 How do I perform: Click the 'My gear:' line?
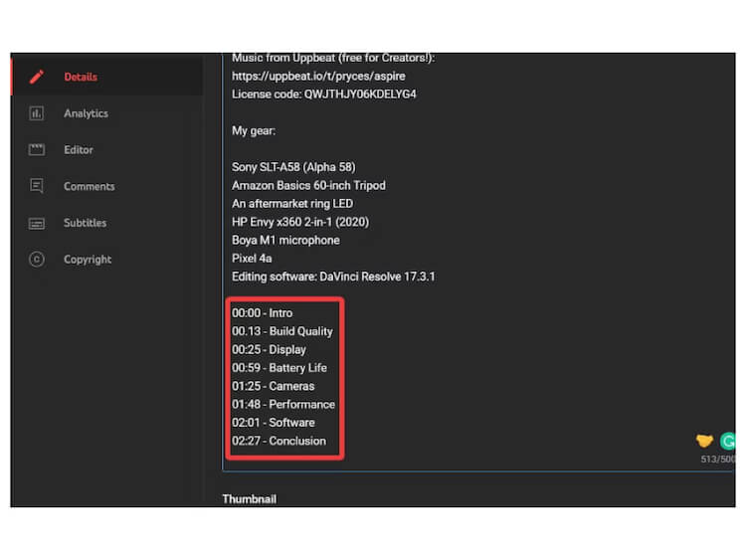pyautogui.click(x=254, y=131)
